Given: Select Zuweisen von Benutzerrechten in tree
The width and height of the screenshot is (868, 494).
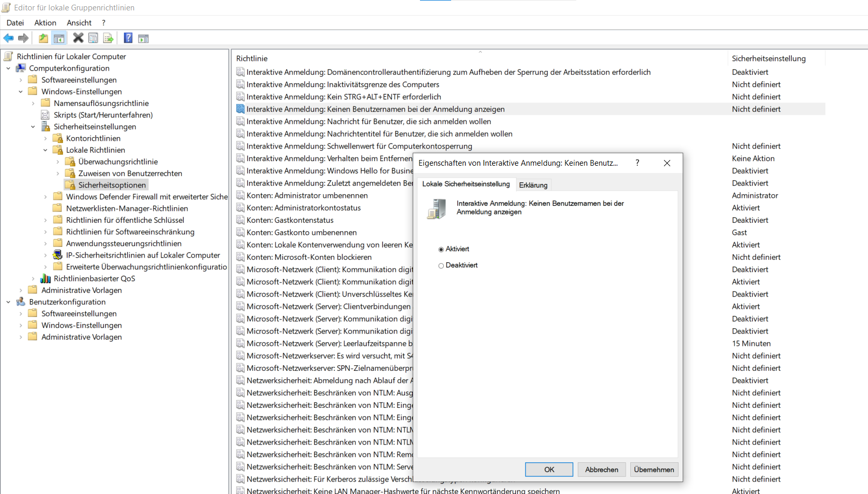Looking at the screenshot, I should tap(130, 173).
